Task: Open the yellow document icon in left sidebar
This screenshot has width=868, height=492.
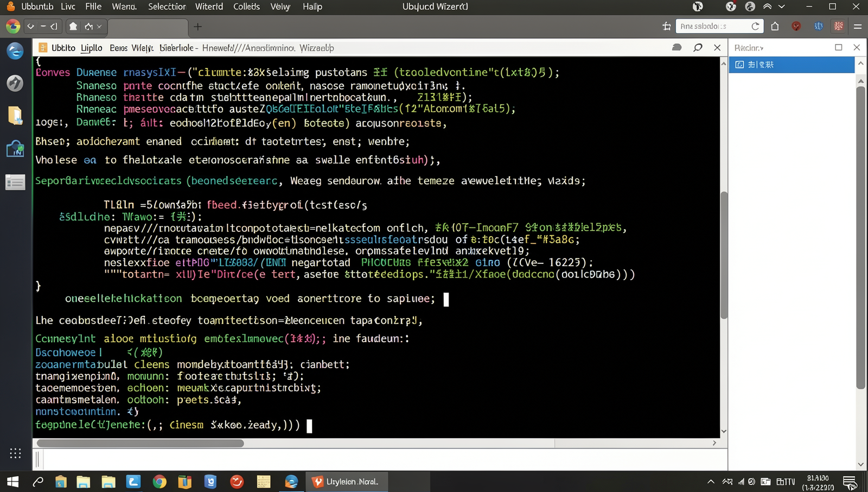Action: (15, 115)
